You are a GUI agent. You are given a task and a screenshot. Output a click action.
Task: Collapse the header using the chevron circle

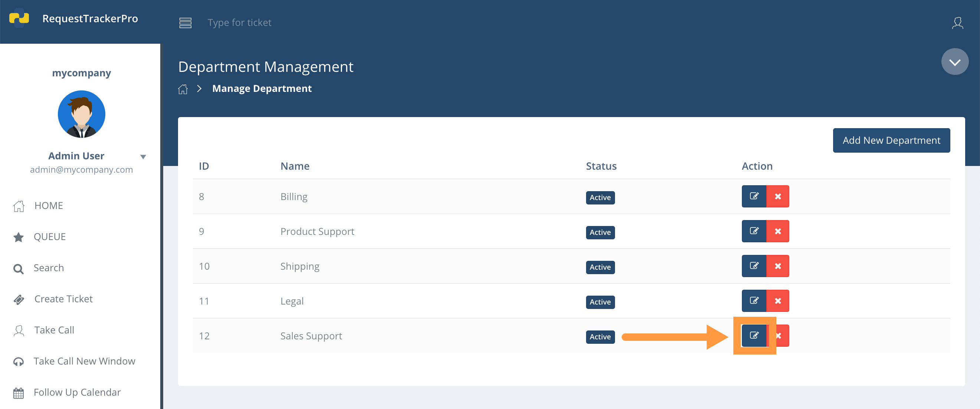click(955, 61)
